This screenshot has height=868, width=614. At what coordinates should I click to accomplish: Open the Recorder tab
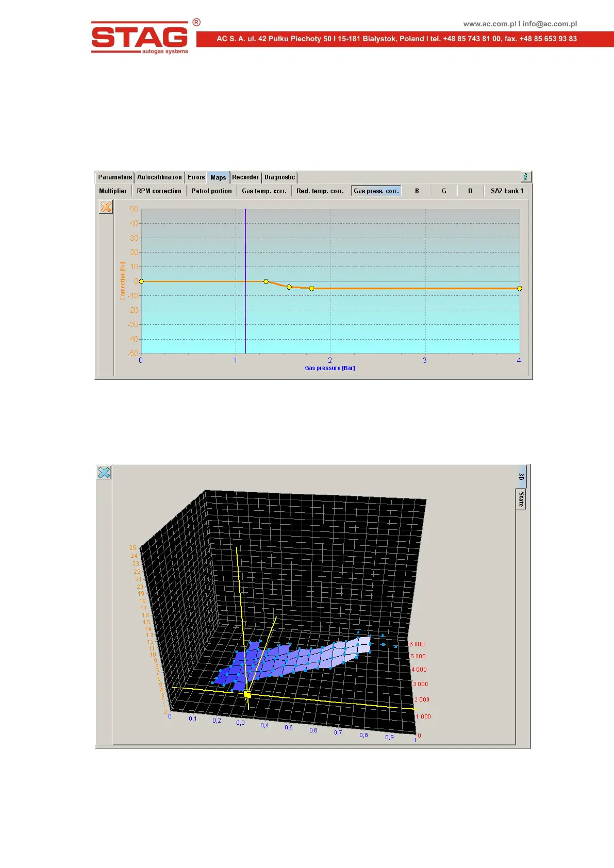[x=245, y=177]
